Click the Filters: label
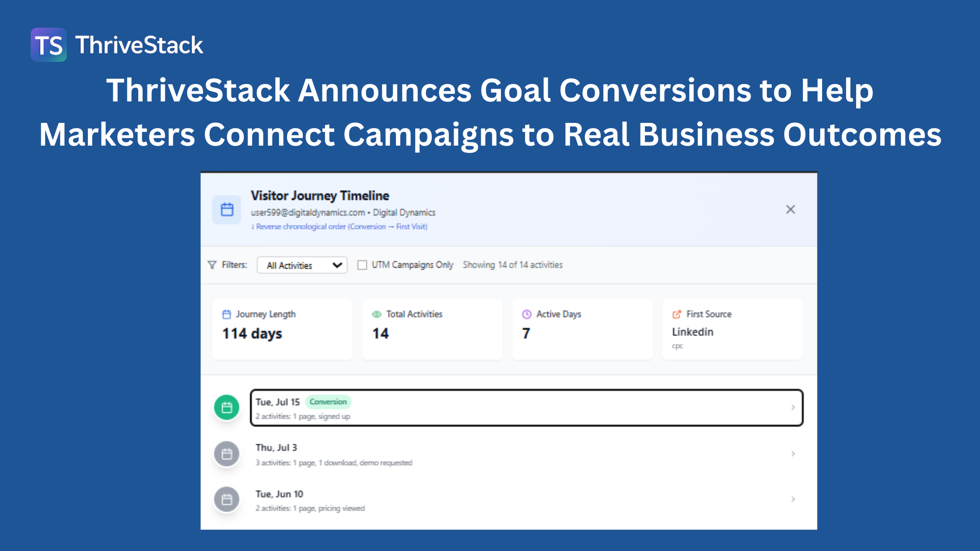Screen dimensions: 980x551 [x=234, y=265]
